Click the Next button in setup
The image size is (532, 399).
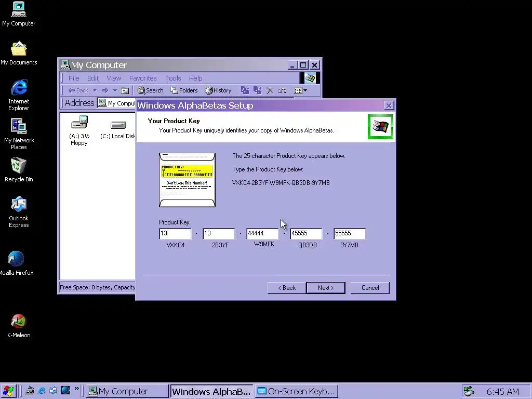[326, 288]
